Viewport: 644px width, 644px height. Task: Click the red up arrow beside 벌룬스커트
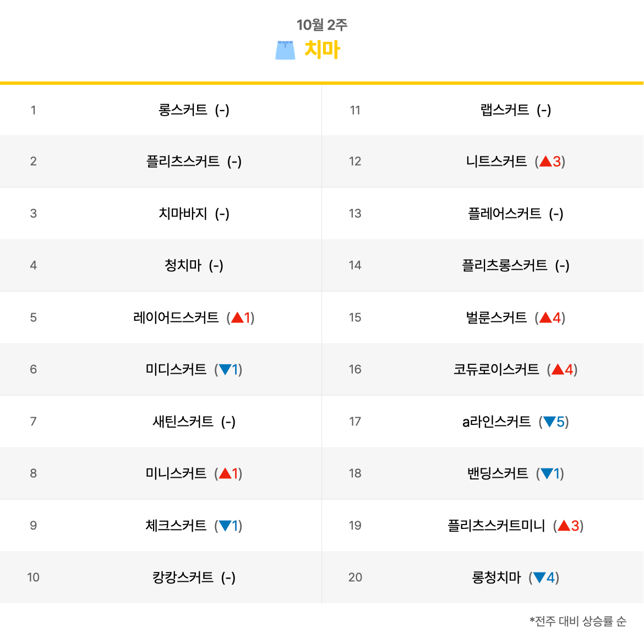545,318
